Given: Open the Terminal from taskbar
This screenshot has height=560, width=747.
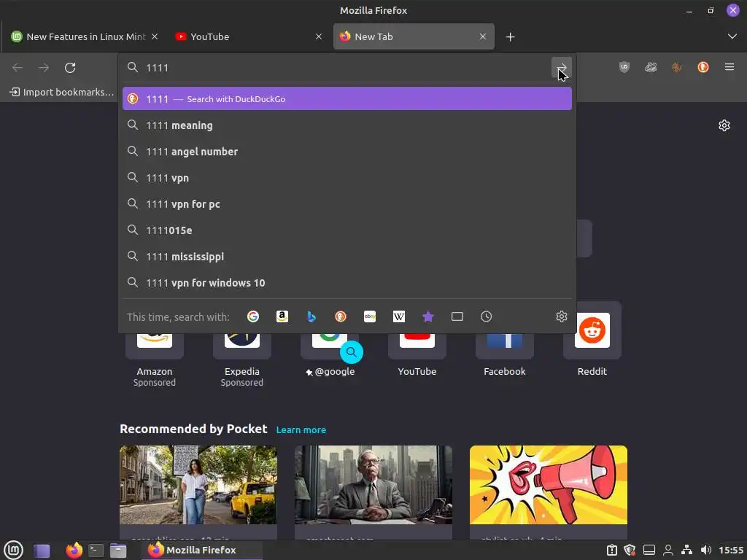Looking at the screenshot, I should pos(96,551).
